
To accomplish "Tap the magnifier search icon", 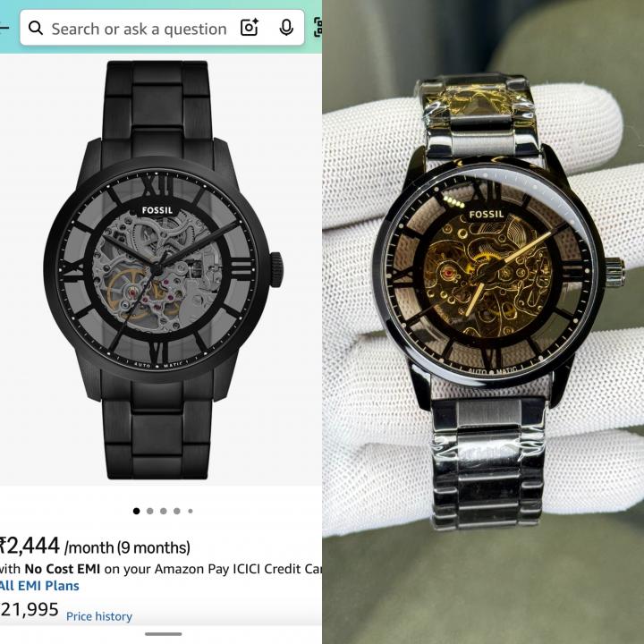I will [36, 29].
